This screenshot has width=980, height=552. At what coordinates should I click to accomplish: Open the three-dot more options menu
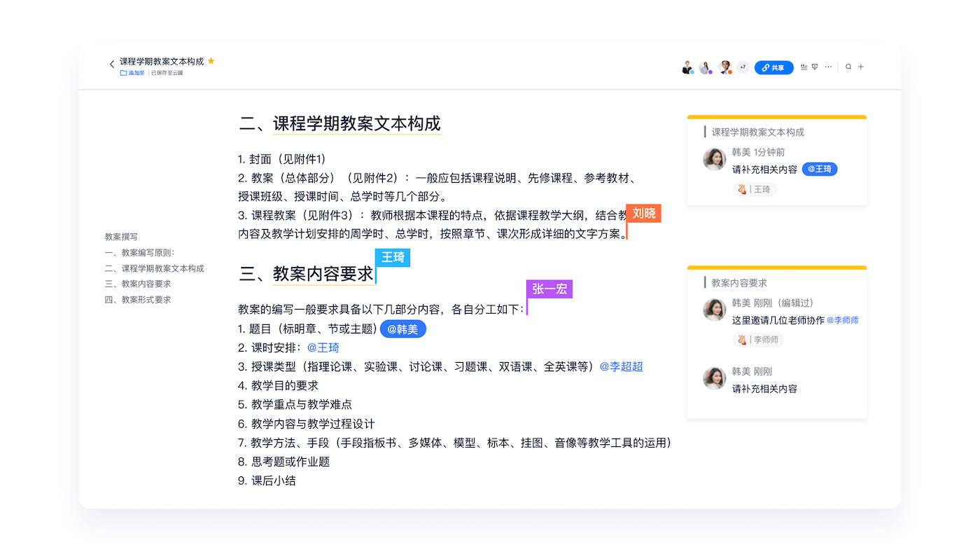coord(828,67)
